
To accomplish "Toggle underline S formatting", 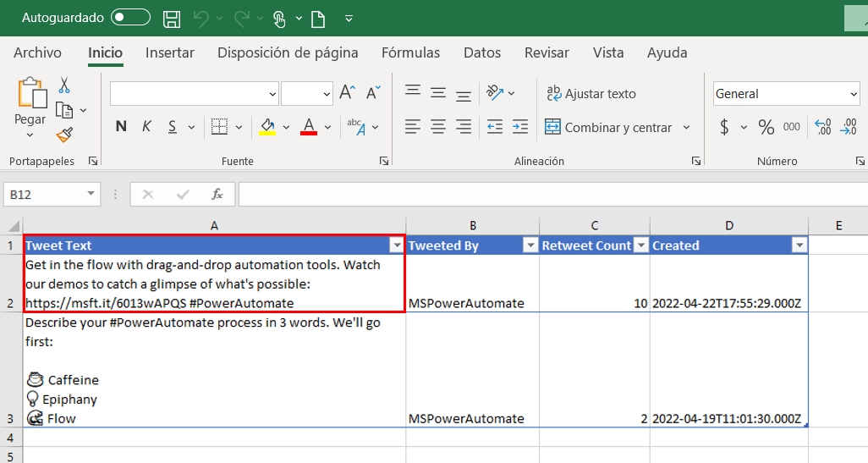I will (x=172, y=127).
